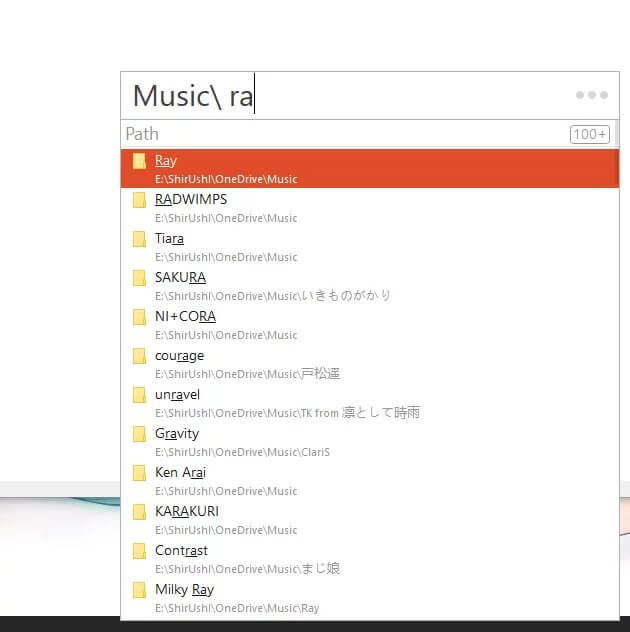Image resolution: width=630 pixels, height=632 pixels.
Task: Click the Ken Arai folder icon
Action: click(x=139, y=473)
